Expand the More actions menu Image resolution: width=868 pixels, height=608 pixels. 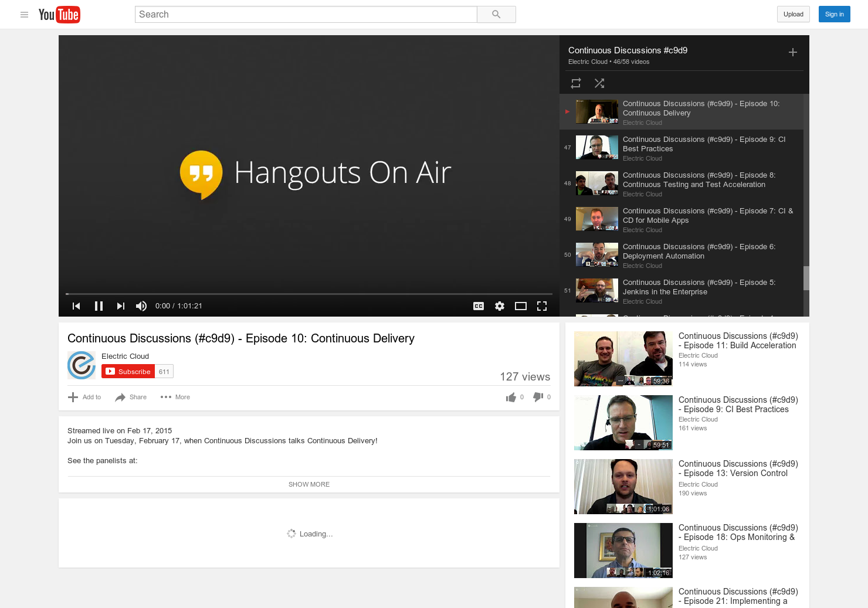point(175,397)
